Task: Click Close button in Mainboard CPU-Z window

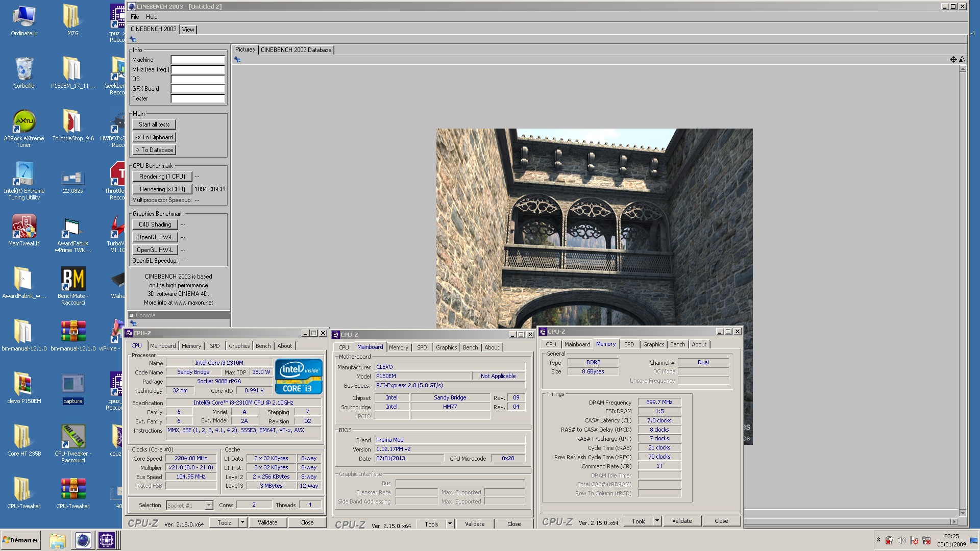Action: (x=514, y=524)
